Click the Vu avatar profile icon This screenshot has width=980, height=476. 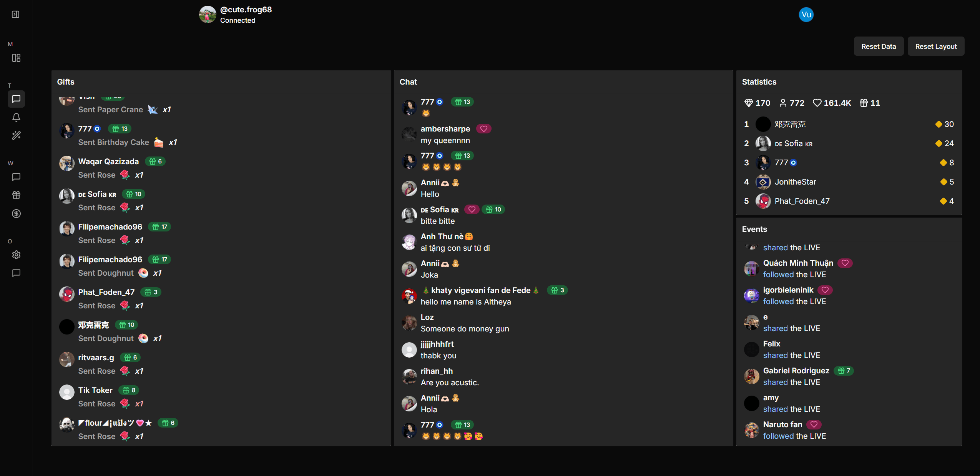(x=806, y=14)
